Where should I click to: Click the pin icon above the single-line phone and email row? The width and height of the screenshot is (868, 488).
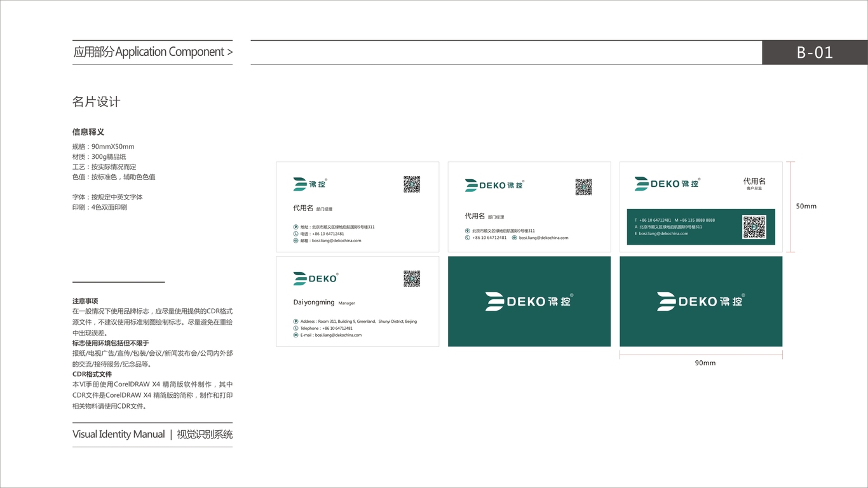(468, 231)
